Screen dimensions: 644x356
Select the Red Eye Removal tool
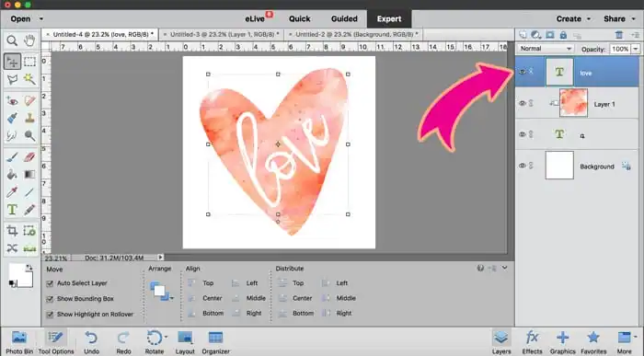12,100
